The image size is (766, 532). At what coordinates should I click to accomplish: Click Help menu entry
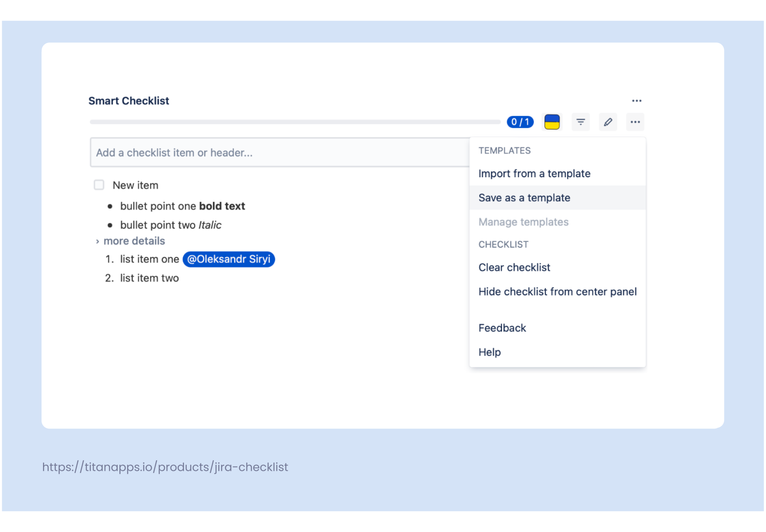point(490,352)
